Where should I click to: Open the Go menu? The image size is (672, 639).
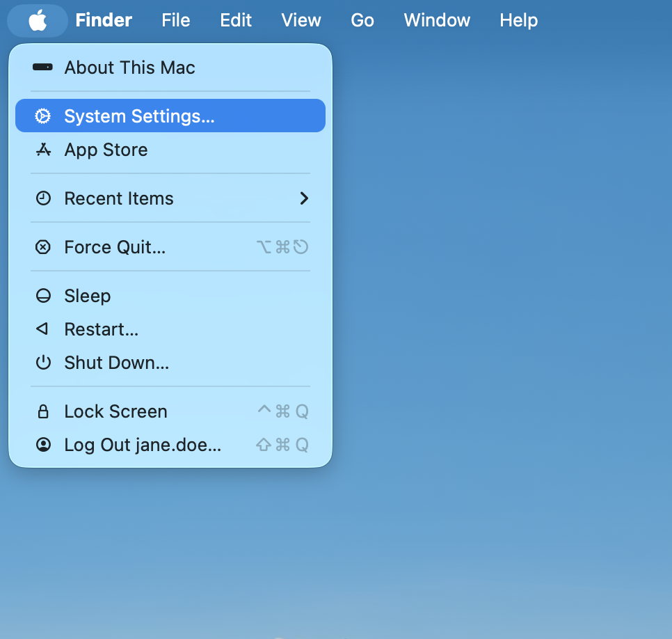pyautogui.click(x=362, y=20)
